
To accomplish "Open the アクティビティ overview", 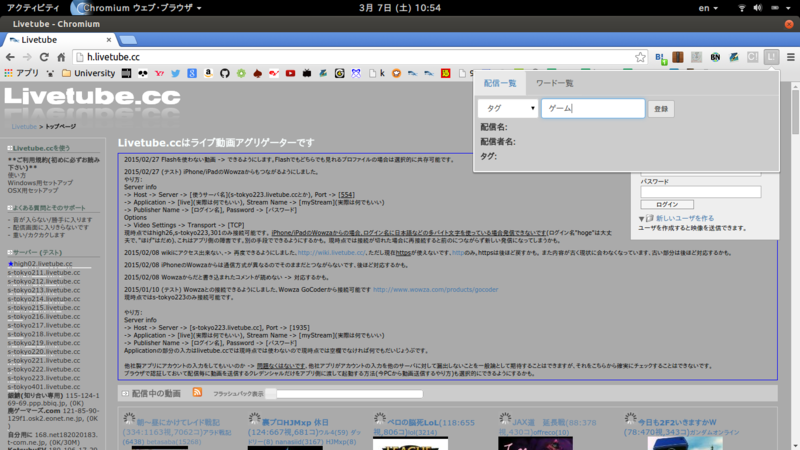I will click(x=33, y=8).
